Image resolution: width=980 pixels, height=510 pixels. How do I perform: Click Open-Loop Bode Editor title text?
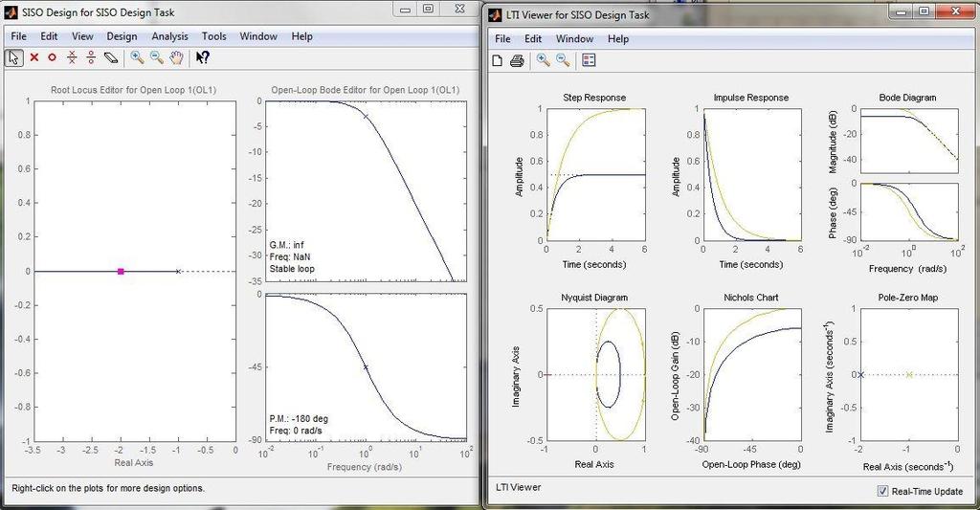click(x=365, y=90)
